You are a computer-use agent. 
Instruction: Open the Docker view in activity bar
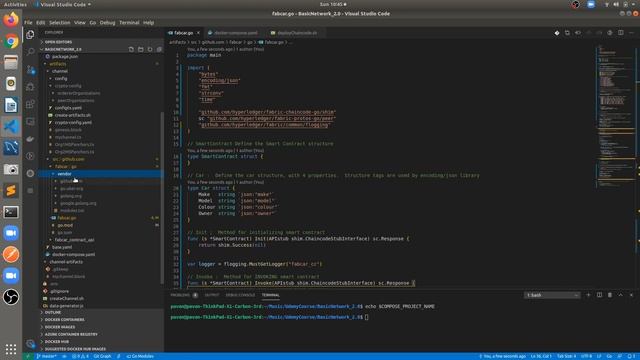pyautogui.click(x=30, y=139)
